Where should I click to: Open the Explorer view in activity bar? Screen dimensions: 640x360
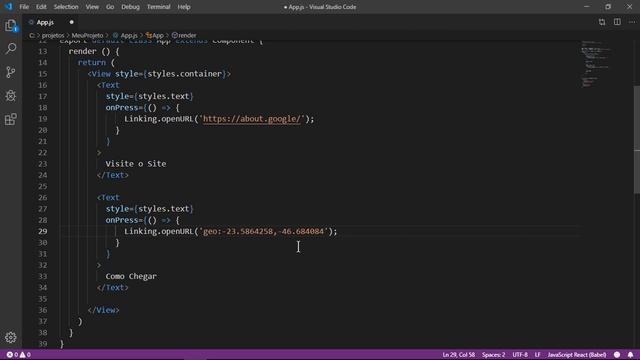point(11,26)
